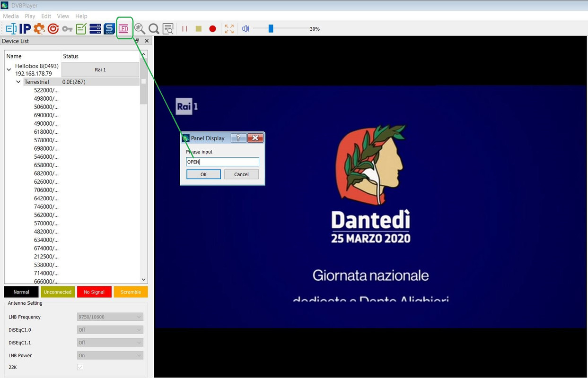Click the pink LED panel display icon

point(123,29)
